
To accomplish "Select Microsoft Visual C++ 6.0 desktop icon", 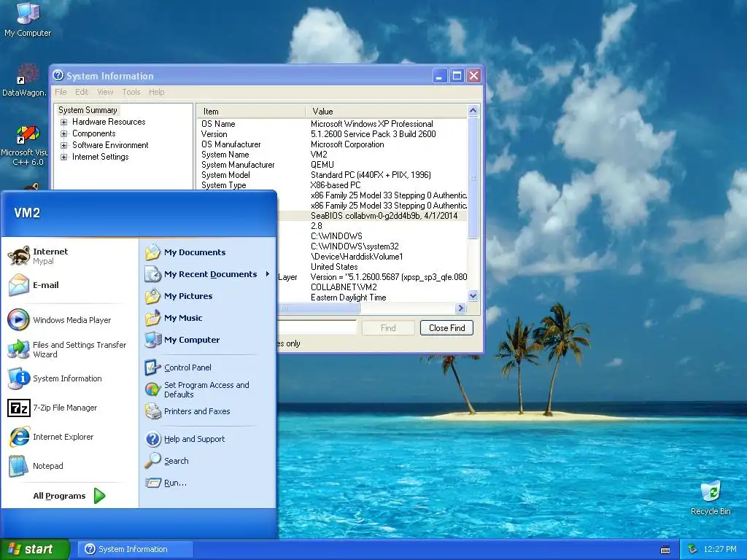I will point(25,146).
